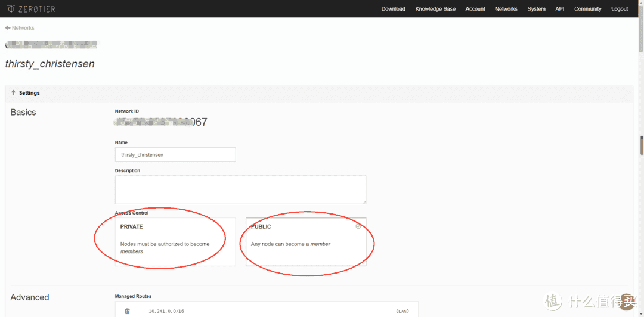Click the Network ID value
Screen dimensions: 644x317
[x=161, y=122]
